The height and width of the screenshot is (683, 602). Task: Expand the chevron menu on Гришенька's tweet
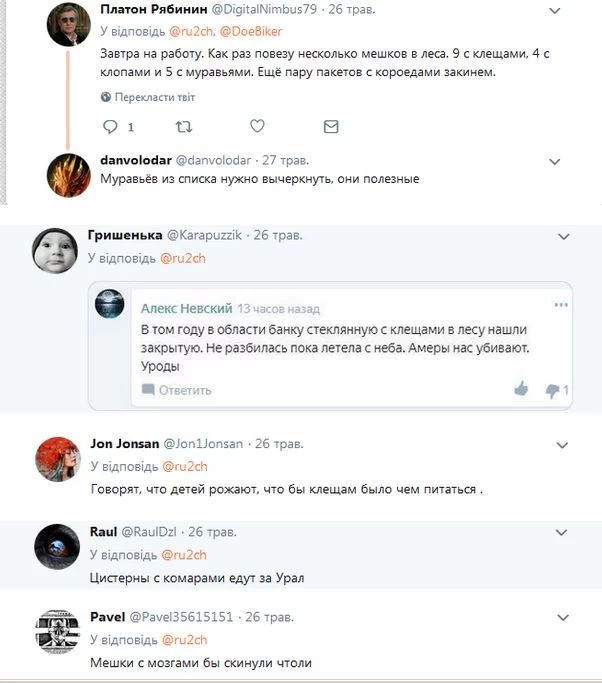click(x=563, y=237)
